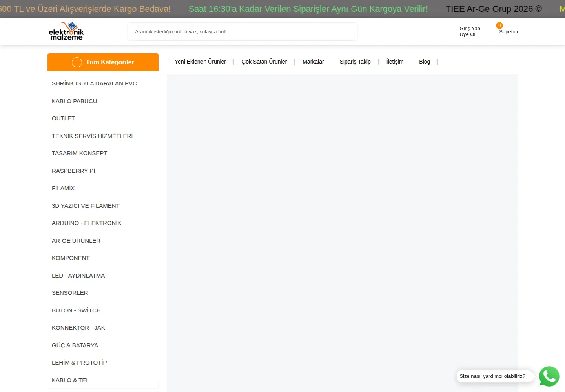The height and width of the screenshot is (392, 565).
Task: Open Çok Satan Ürünler page
Action: click(x=264, y=62)
